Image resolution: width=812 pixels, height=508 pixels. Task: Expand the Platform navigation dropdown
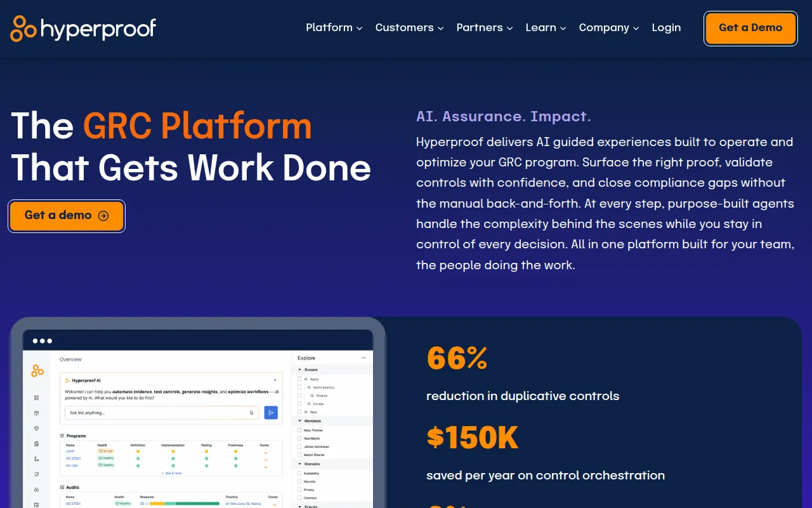click(x=334, y=28)
